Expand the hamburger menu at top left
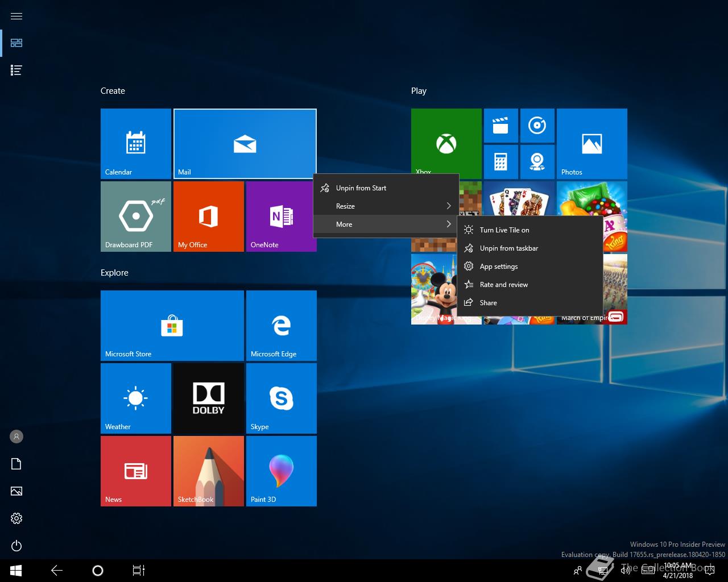 click(16, 16)
